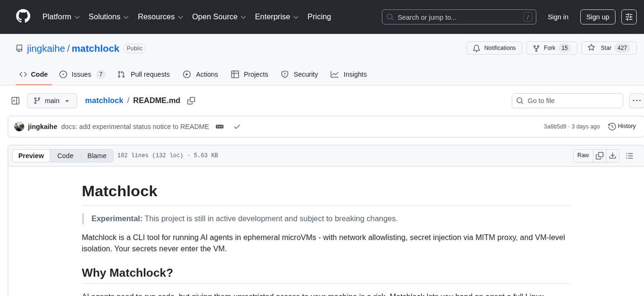
Task: Expand commit message ellipsis
Action: click(x=220, y=127)
